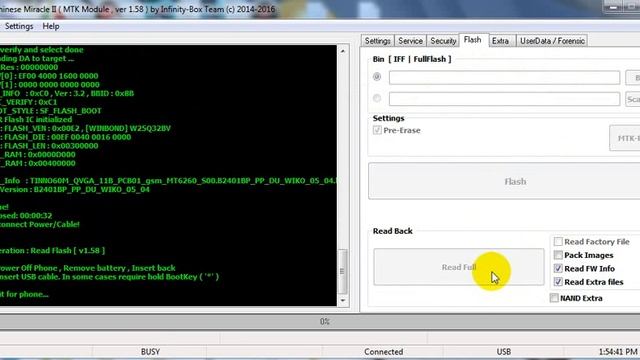Click the FLASH_LEN : 0x00300000 log line
The width and height of the screenshot is (640, 360).
coord(49,146)
